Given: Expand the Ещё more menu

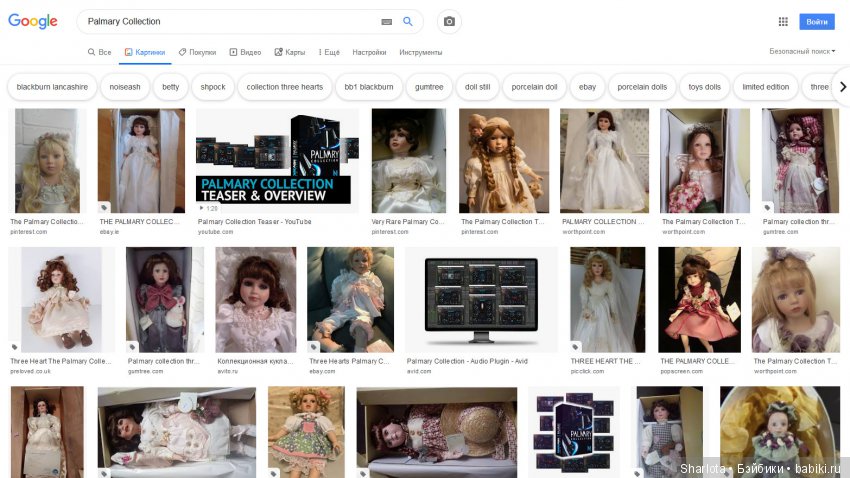Looking at the screenshot, I should click(329, 52).
